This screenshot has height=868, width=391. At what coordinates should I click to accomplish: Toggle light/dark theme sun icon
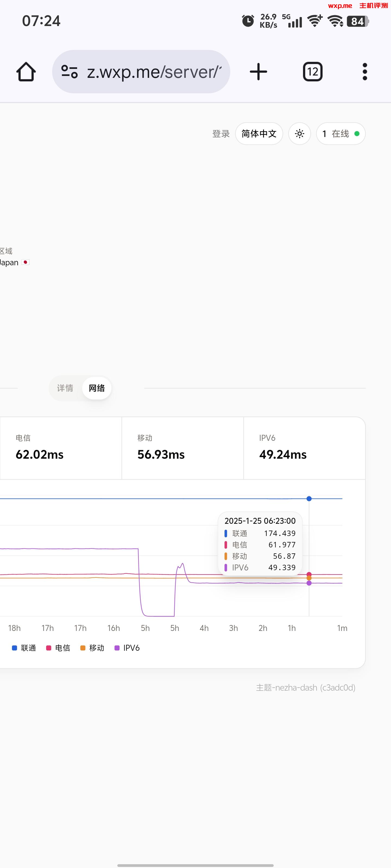coord(299,134)
